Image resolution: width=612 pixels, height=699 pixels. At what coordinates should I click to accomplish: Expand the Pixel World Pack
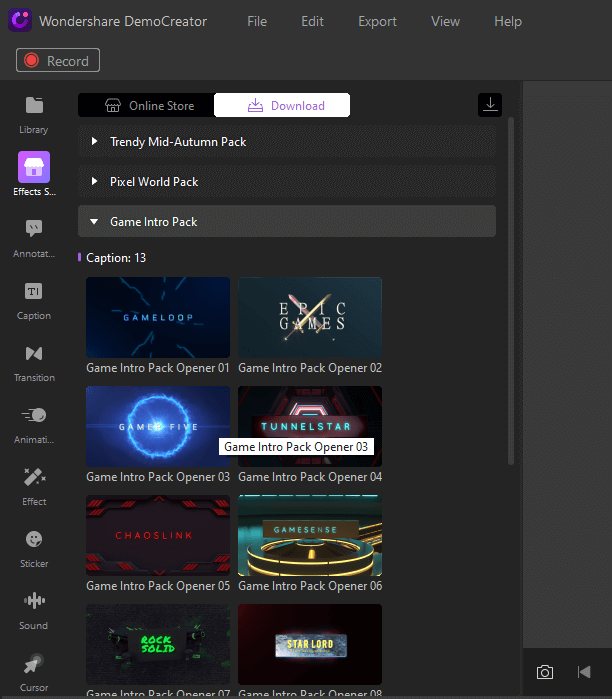(x=287, y=181)
